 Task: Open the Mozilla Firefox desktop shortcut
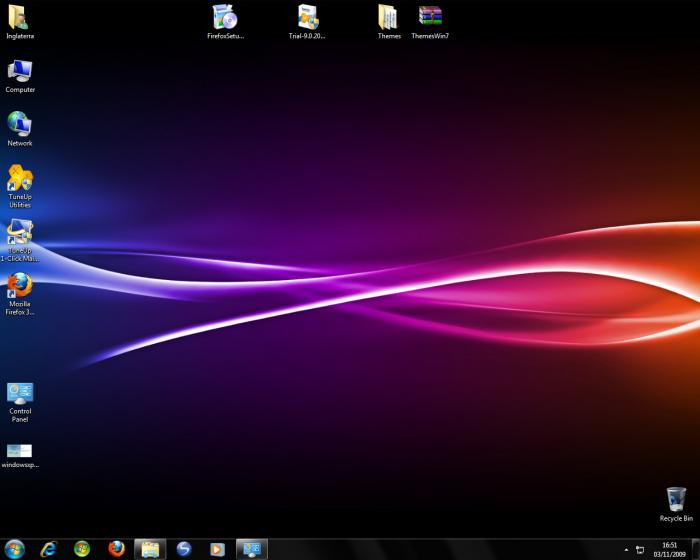(x=20, y=288)
